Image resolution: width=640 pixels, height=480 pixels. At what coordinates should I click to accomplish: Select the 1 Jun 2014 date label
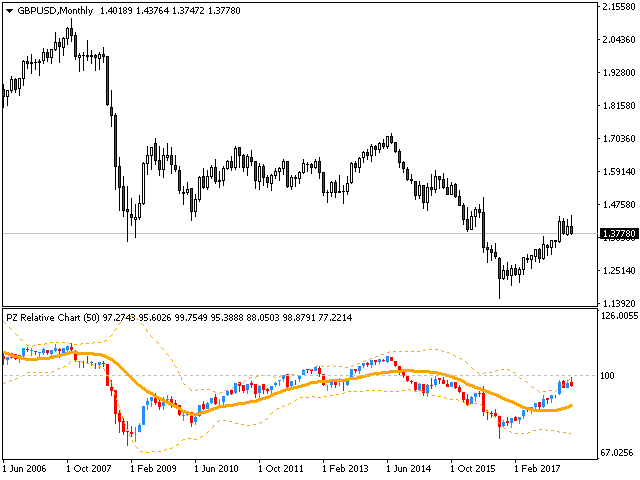pos(409,468)
